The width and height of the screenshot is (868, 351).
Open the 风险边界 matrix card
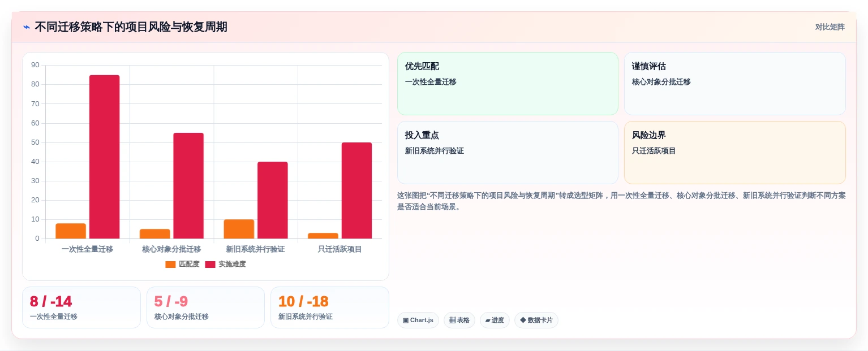(734, 153)
